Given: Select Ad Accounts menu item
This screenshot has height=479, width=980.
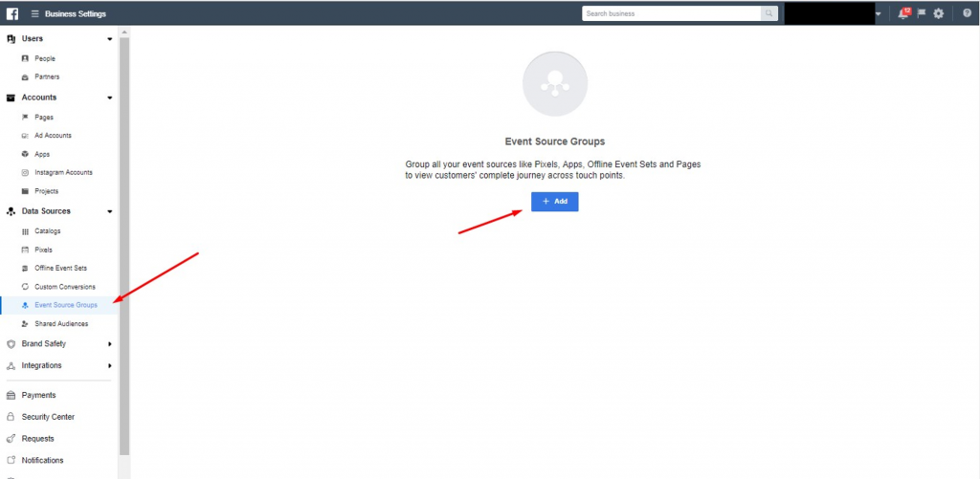Looking at the screenshot, I should (x=54, y=136).
